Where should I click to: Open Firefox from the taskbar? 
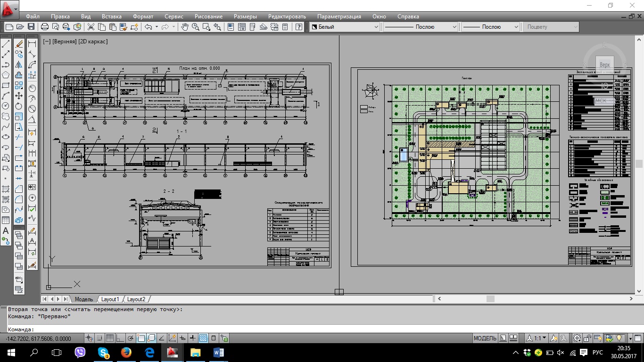coord(125,353)
